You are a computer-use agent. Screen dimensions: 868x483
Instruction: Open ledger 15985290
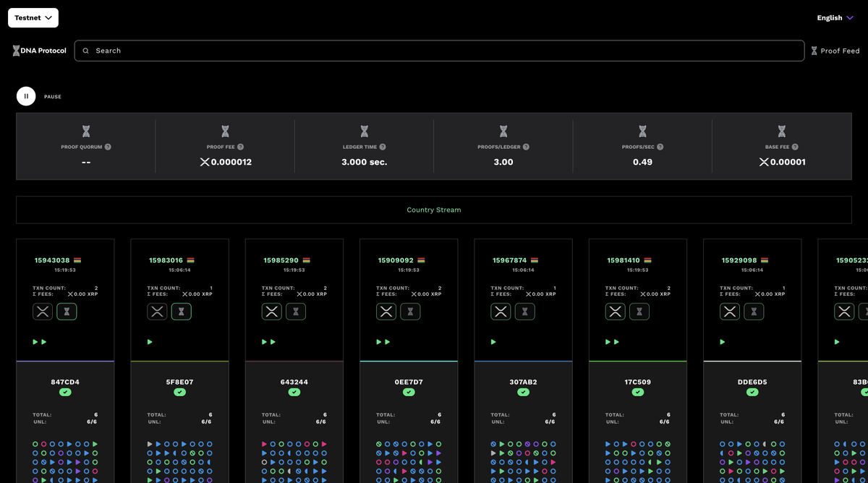tap(281, 260)
